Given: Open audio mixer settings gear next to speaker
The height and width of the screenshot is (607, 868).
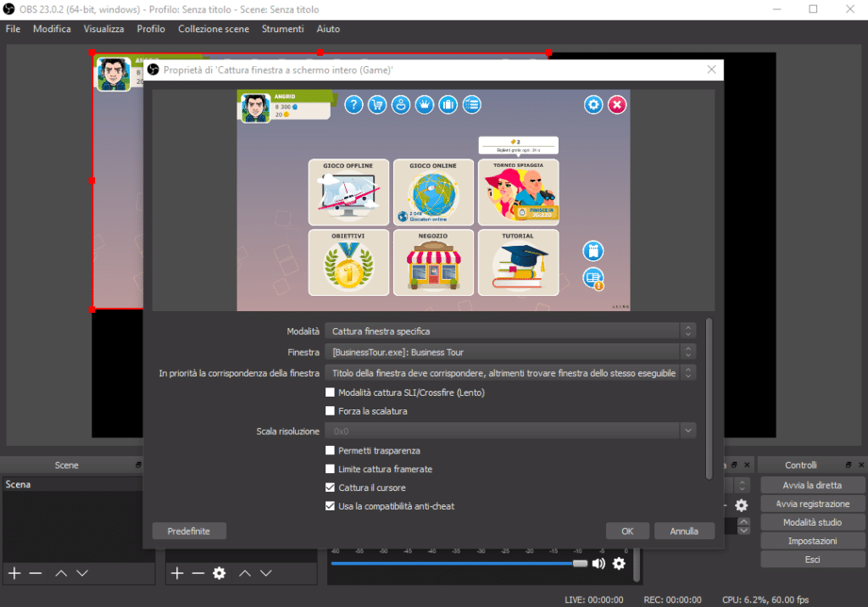Looking at the screenshot, I should click(619, 564).
